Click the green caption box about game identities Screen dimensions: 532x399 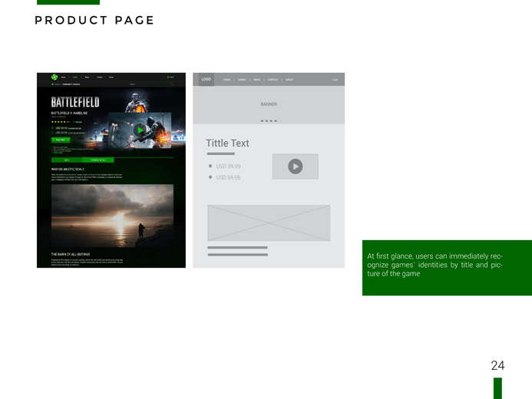click(x=448, y=268)
